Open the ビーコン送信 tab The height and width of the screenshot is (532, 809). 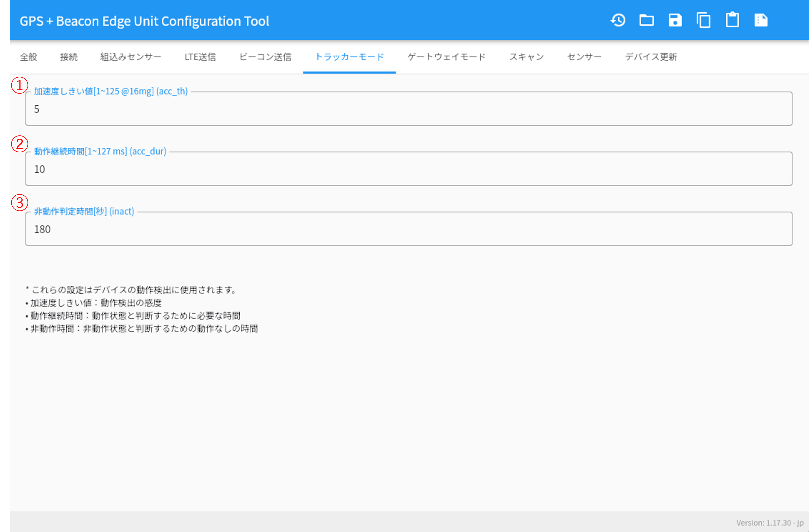tap(265, 57)
